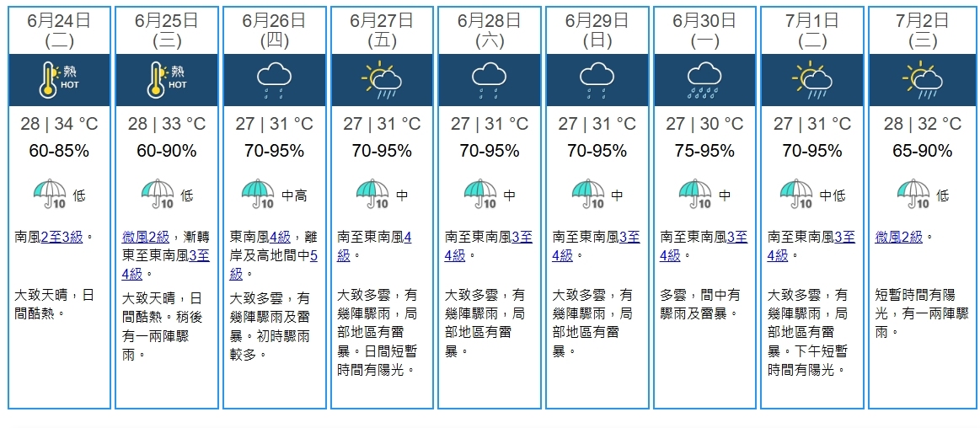
Task: Click the umbrella probability icon for 7月1日
Action: click(796, 195)
